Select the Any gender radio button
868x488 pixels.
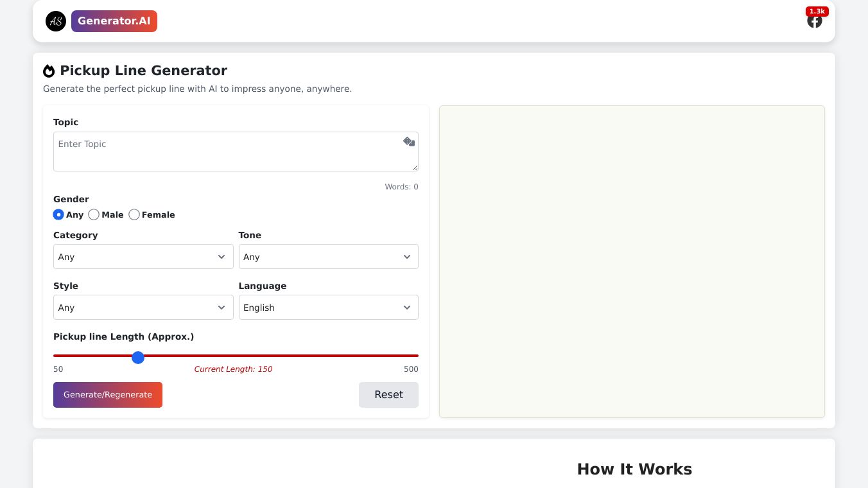tap(58, 214)
